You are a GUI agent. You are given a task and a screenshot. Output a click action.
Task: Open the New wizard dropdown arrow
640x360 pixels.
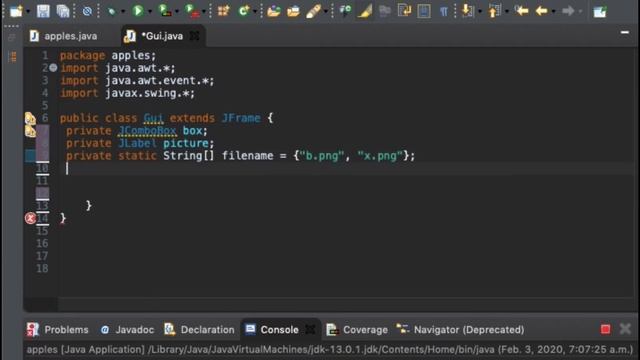point(28,12)
